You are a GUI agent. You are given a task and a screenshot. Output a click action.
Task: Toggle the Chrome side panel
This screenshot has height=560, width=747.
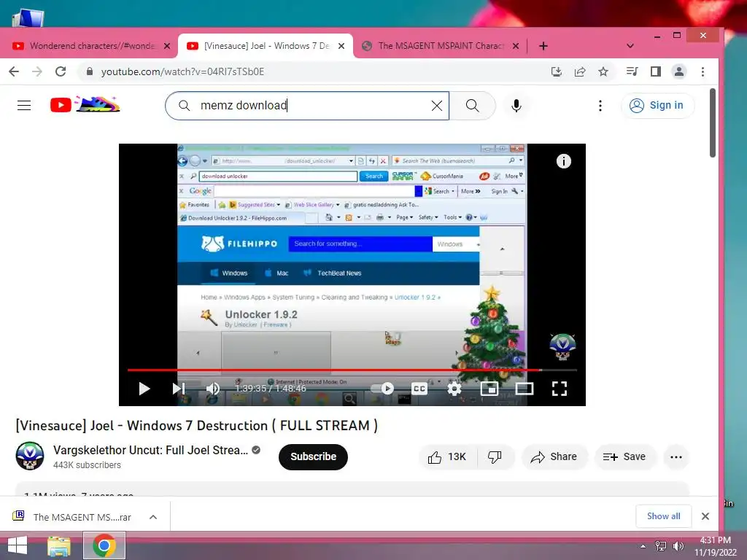[656, 71]
